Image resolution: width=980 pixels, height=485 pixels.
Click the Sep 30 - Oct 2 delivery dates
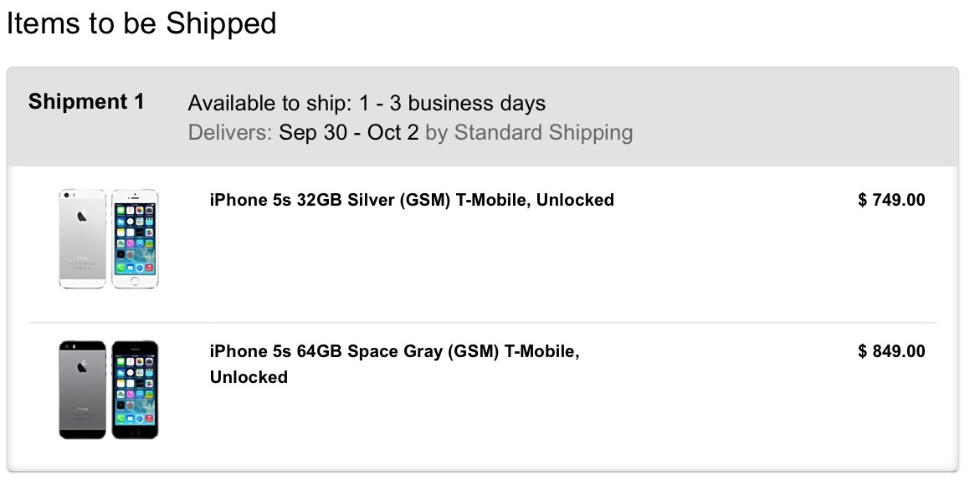coord(348,132)
